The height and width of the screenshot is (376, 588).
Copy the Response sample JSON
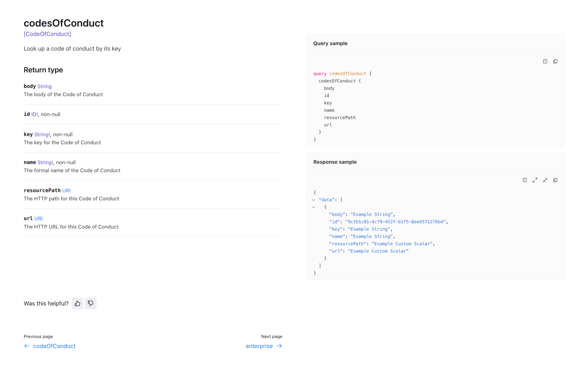(x=555, y=180)
